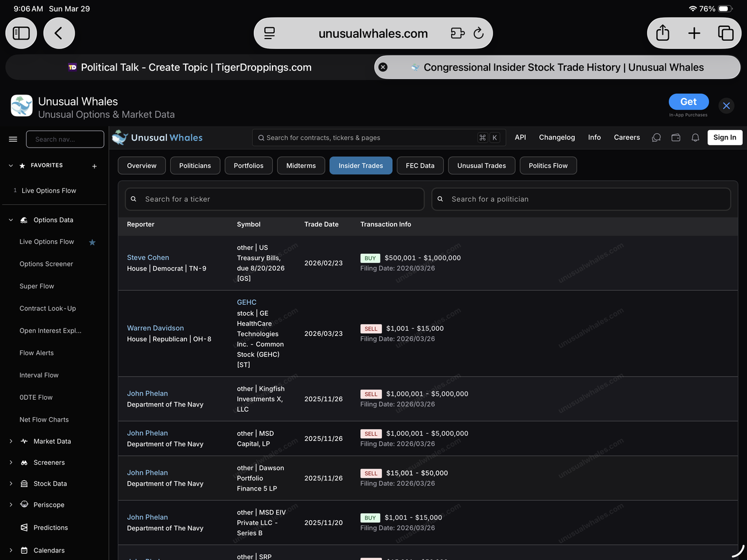747x560 pixels.
Task: Click the Periscope sidebar icon
Action: coord(24,505)
